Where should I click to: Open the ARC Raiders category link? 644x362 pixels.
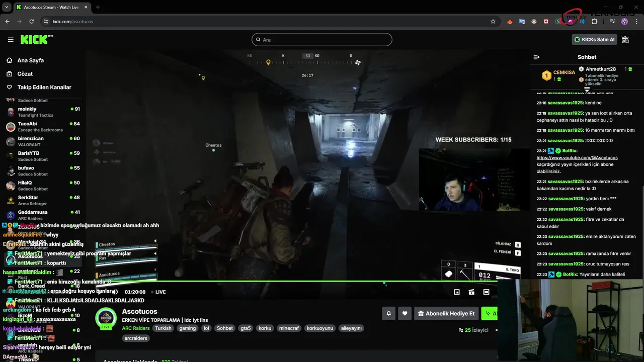(x=136, y=328)
